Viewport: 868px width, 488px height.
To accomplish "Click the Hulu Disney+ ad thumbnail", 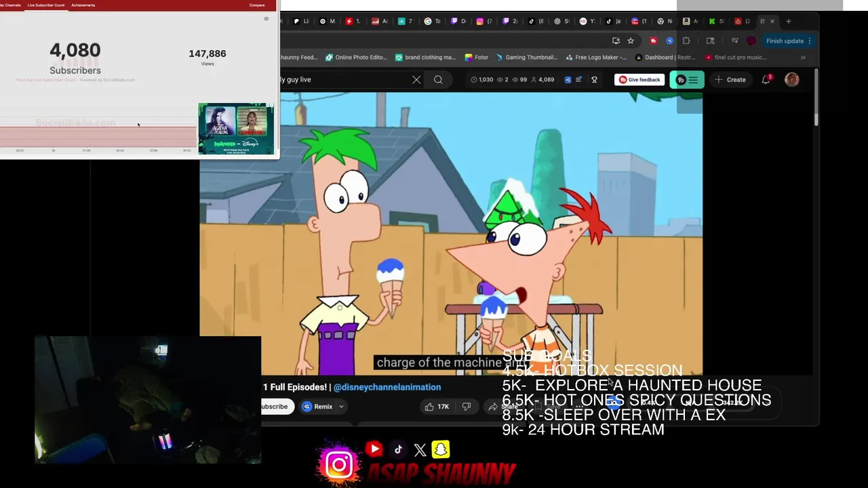I will click(236, 129).
